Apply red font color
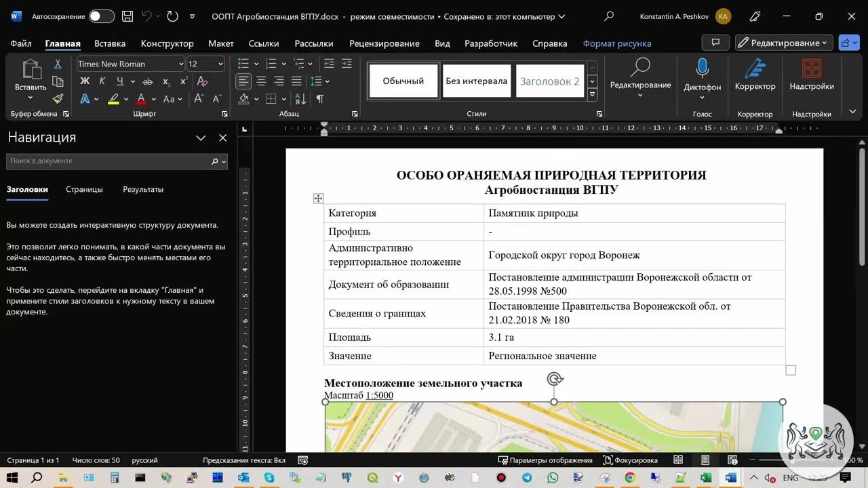The height and width of the screenshot is (488, 868). [141, 99]
